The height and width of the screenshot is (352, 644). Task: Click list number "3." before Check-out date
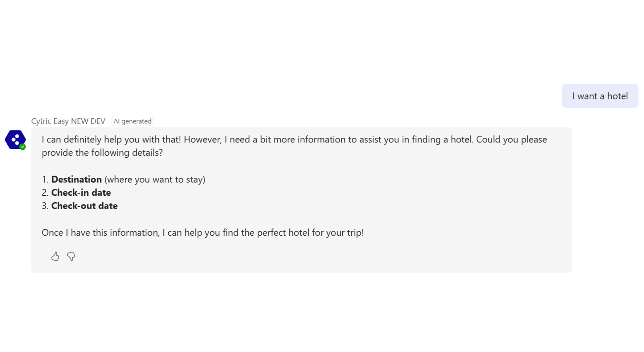(x=45, y=206)
